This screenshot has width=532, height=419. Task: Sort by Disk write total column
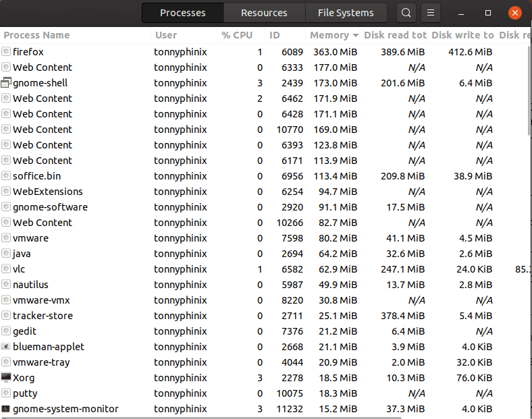(460, 35)
